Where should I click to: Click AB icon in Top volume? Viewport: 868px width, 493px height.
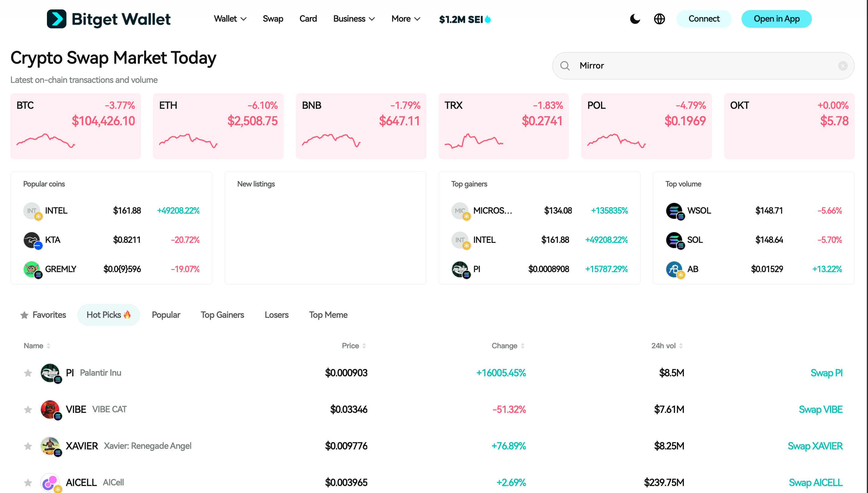[675, 270]
